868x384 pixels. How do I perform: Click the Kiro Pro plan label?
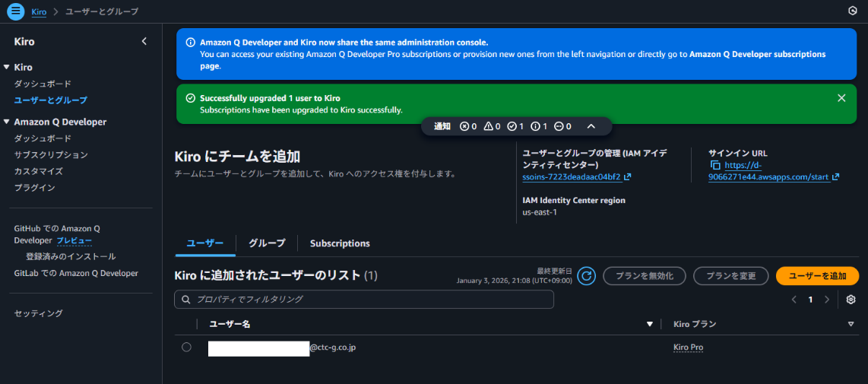click(688, 348)
